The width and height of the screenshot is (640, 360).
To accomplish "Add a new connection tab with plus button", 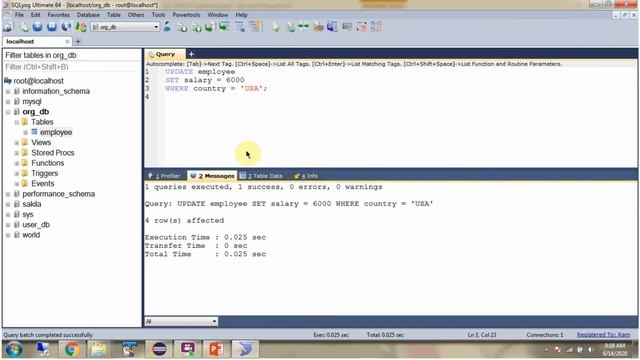I will tap(78, 42).
